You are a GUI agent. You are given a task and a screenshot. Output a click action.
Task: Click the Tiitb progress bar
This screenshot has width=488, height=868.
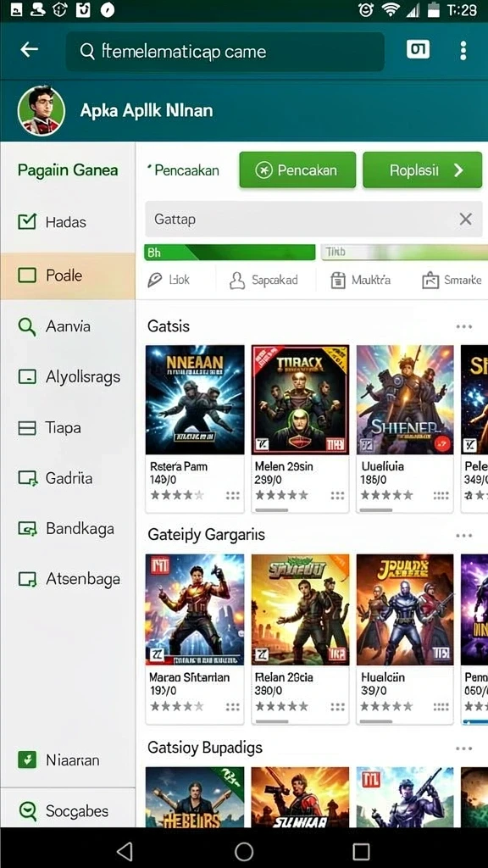pos(404,253)
